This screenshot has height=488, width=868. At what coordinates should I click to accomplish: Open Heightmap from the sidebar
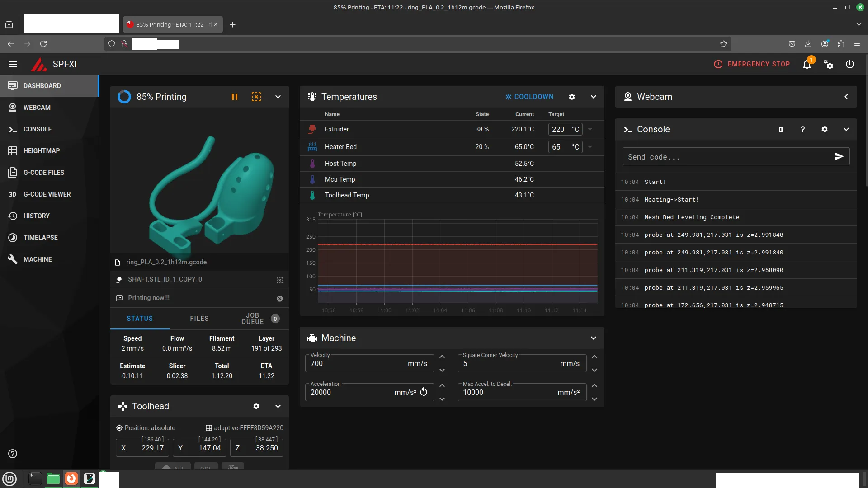click(42, 151)
